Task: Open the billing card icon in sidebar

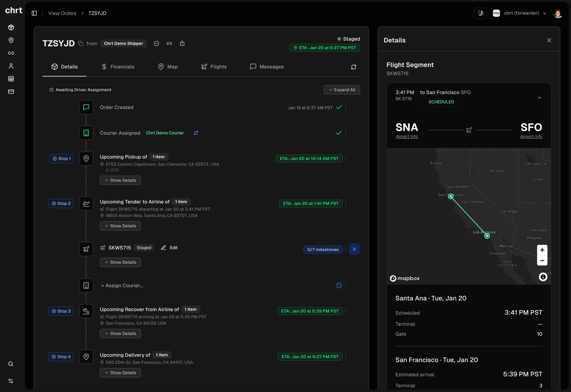Action: pyautogui.click(x=11, y=92)
